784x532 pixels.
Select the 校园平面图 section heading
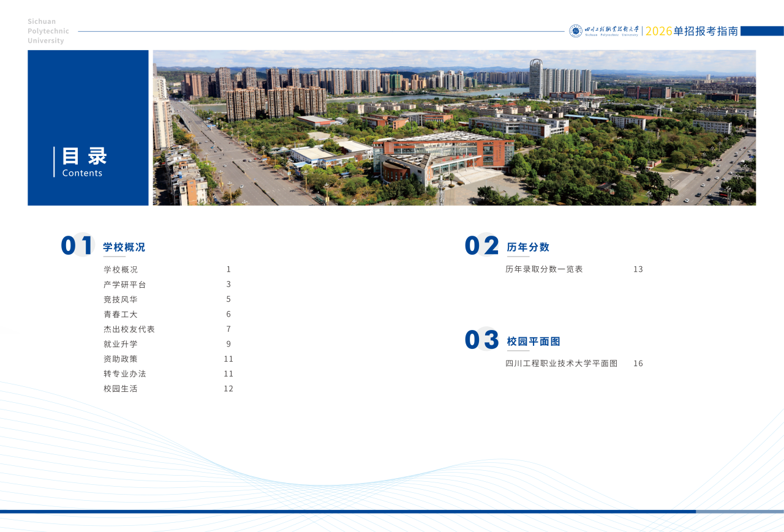(x=533, y=342)
